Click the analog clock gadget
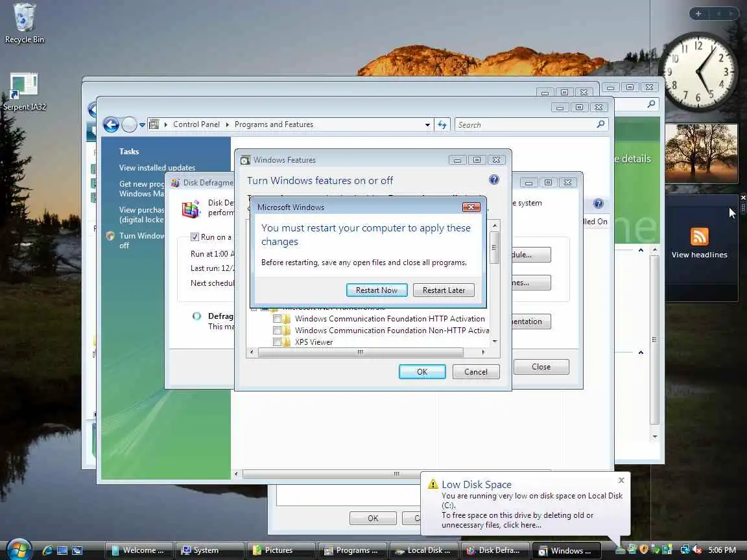This screenshot has height=560, width=747. click(x=698, y=71)
